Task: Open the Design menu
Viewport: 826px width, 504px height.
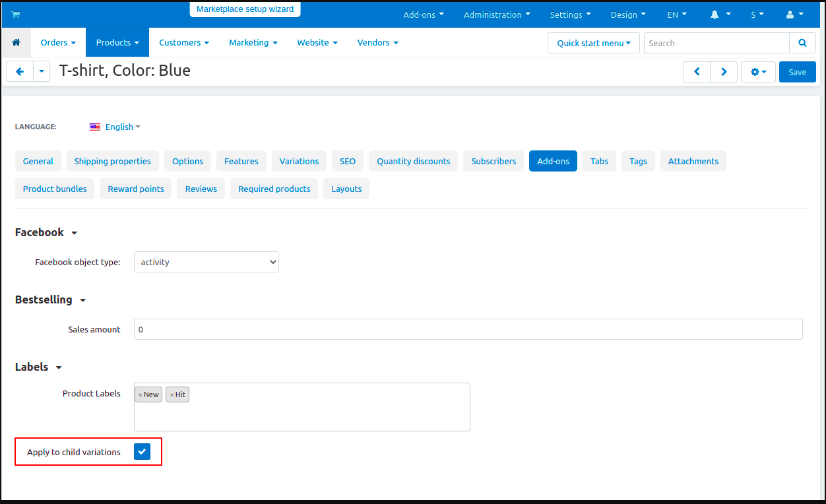Action: 628,15
